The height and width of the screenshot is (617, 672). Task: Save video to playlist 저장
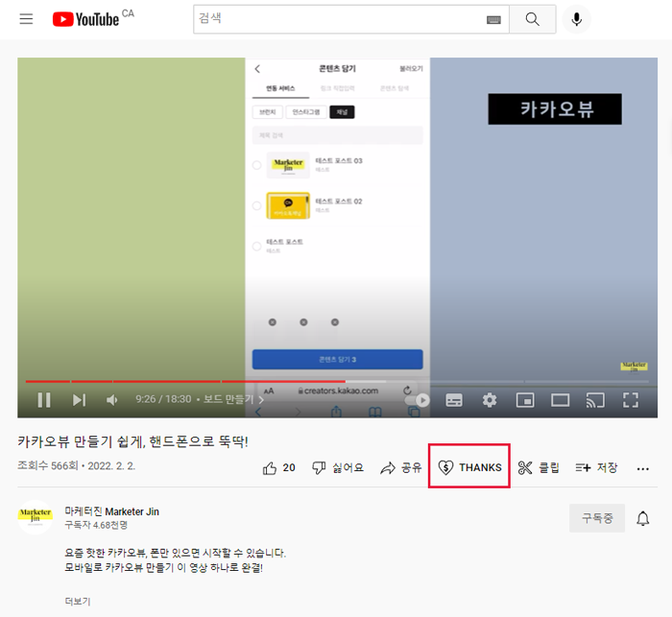pyautogui.click(x=596, y=468)
